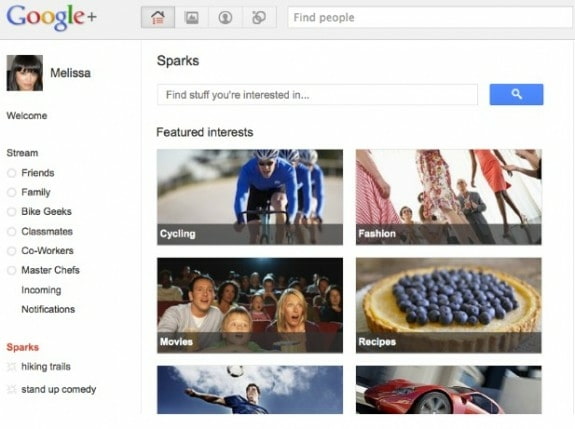Select the Bike Geeks circle radio button

pos(12,212)
